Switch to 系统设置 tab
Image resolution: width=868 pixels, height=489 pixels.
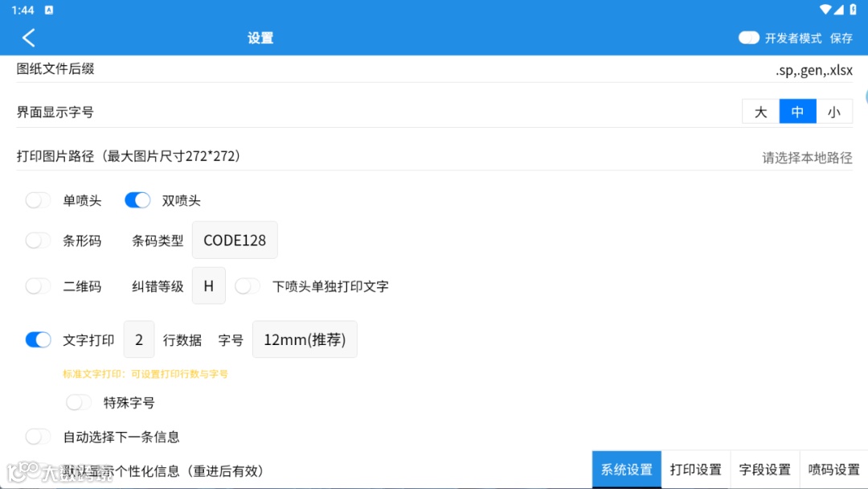point(627,470)
